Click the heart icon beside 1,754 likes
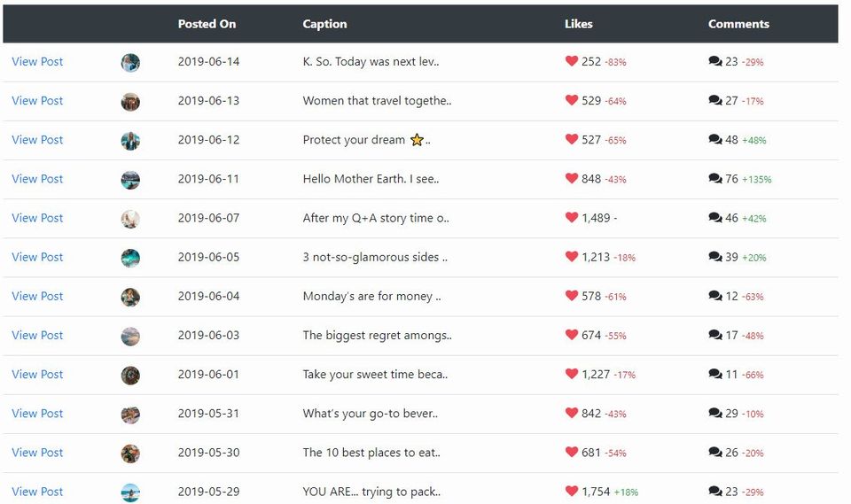Viewport: 851px width, 504px height. [571, 491]
